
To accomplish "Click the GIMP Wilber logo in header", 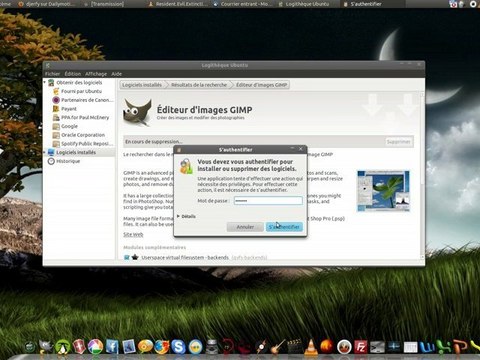I will tap(137, 113).
